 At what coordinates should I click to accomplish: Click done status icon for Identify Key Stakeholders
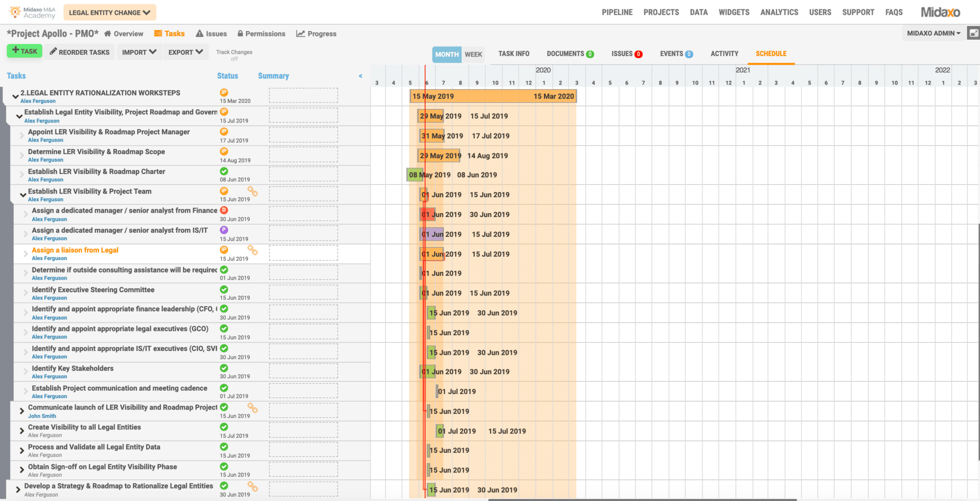[223, 368]
